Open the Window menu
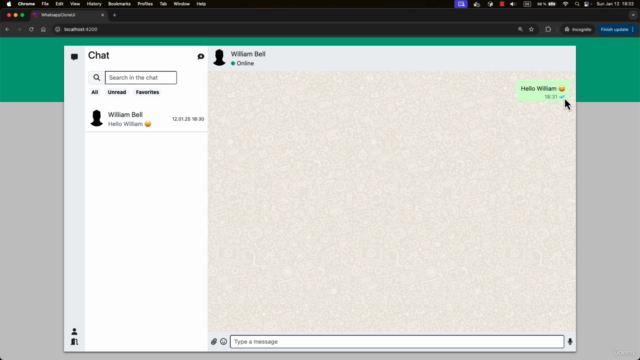 pyautogui.click(x=182, y=4)
